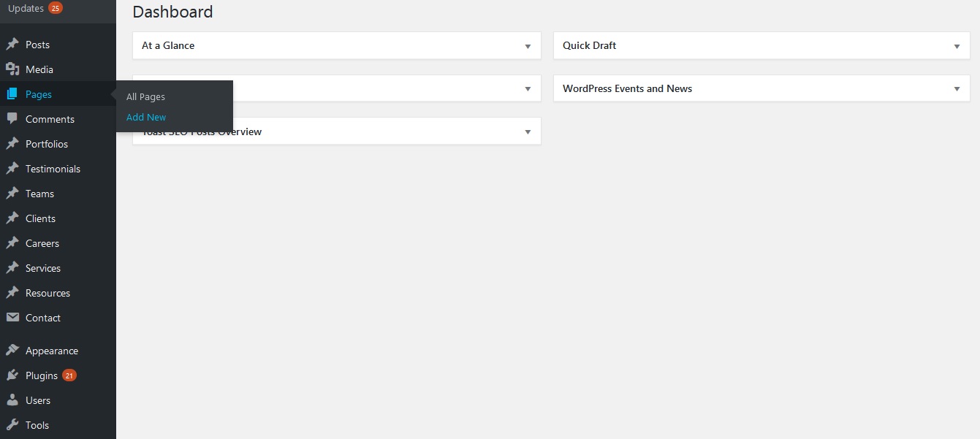Viewport: 980px width, 439px height.
Task: Open the Portfolios section
Action: coord(47,144)
